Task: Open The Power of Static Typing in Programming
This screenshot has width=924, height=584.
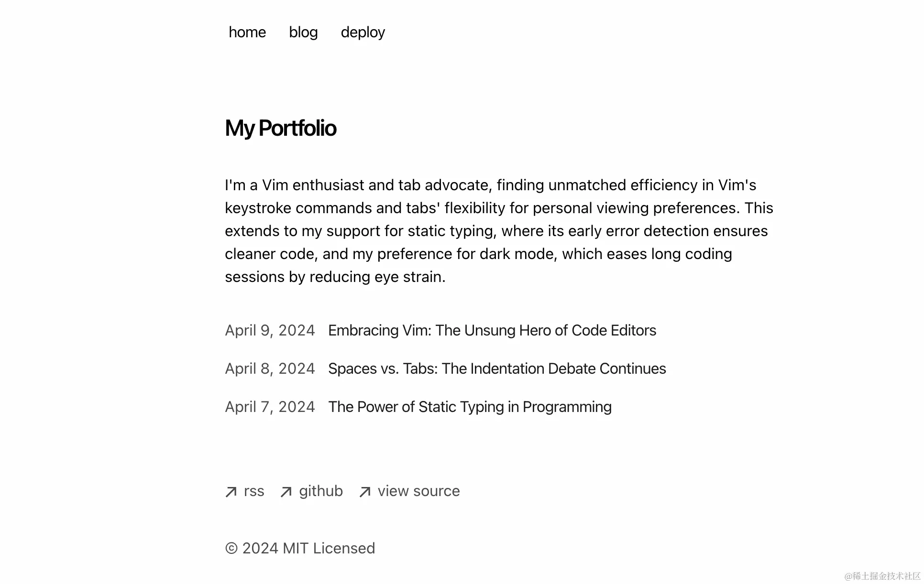Action: [x=470, y=407]
